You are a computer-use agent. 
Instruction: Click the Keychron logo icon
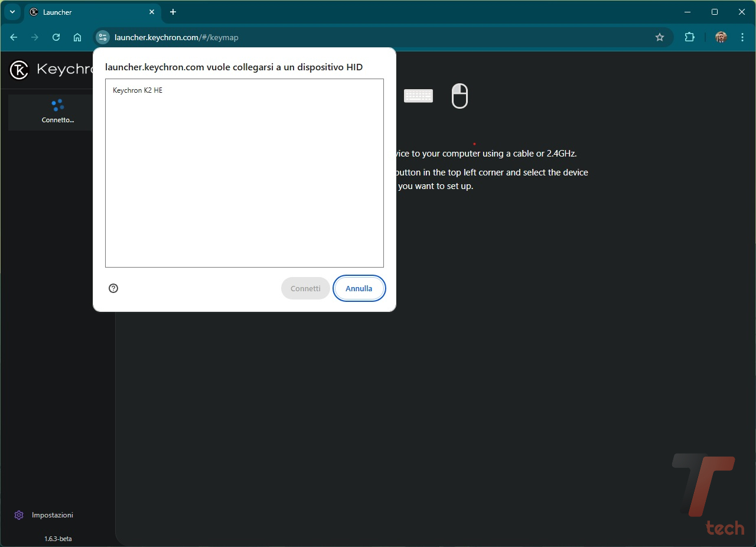tap(19, 70)
